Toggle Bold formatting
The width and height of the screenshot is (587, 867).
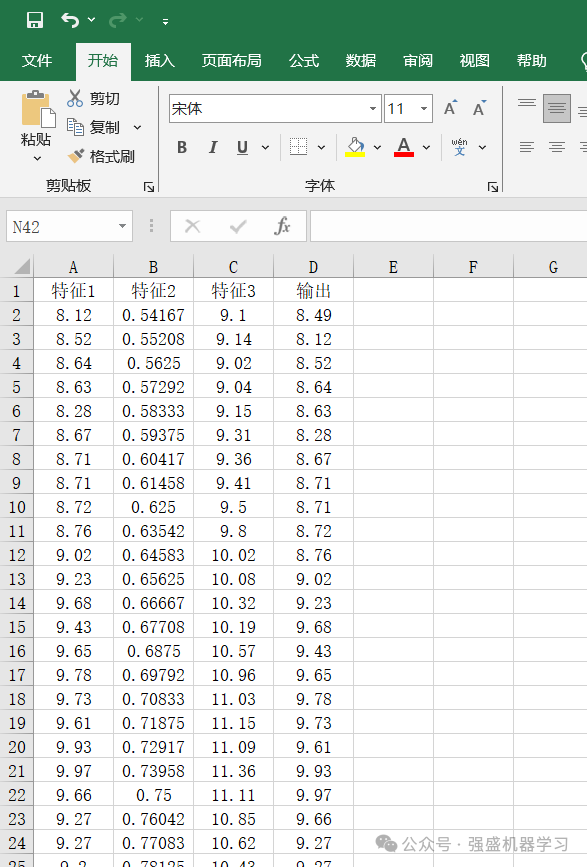tap(182, 147)
